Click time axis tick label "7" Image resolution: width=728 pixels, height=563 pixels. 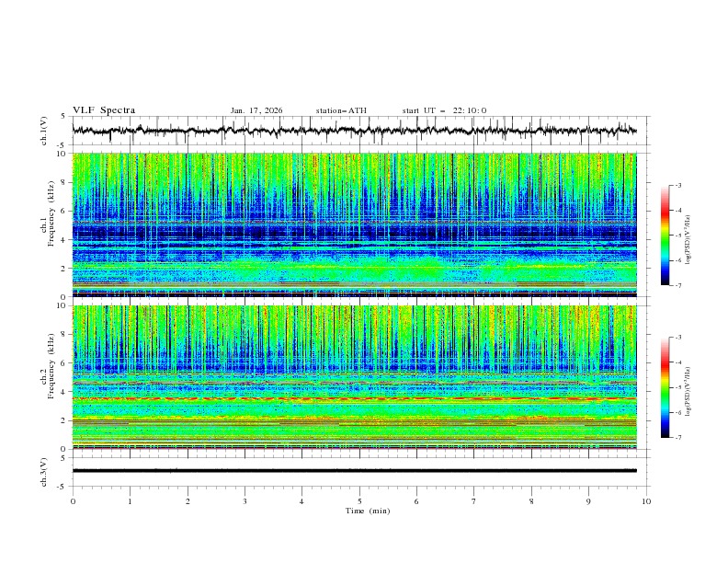point(474,501)
